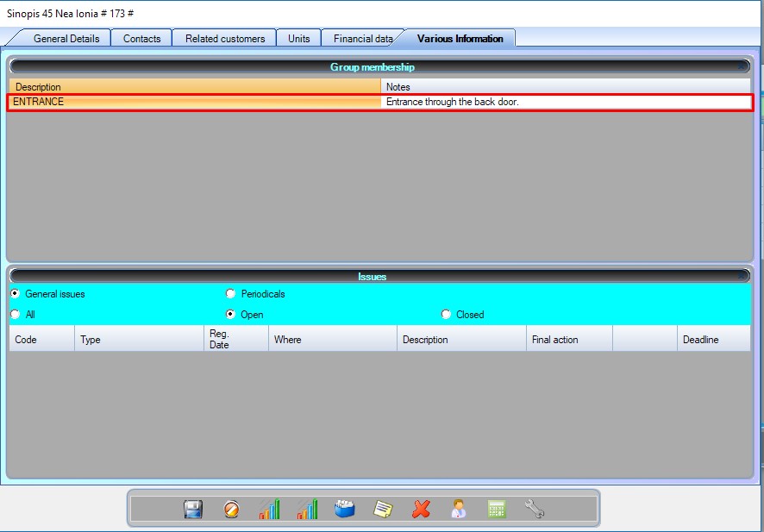Screen dimensions: 764x532
Task: Open the Contacts tab
Action: (141, 39)
